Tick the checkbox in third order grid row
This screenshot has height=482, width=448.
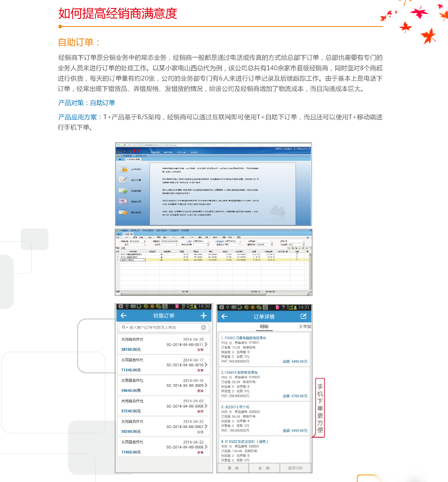[x=297, y=260]
